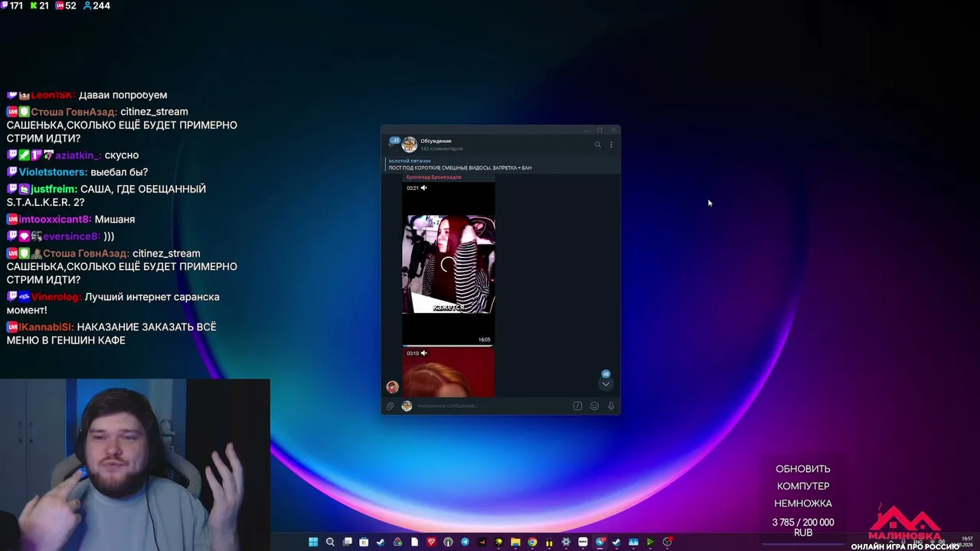The width and height of the screenshot is (980, 551).
Task: Go back using the Telegram back arrow
Action: (394, 143)
